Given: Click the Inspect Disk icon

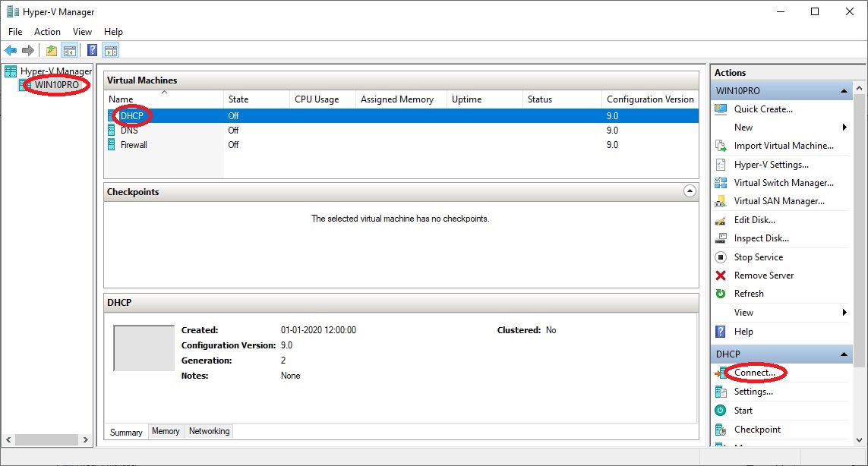Looking at the screenshot, I should 721,238.
